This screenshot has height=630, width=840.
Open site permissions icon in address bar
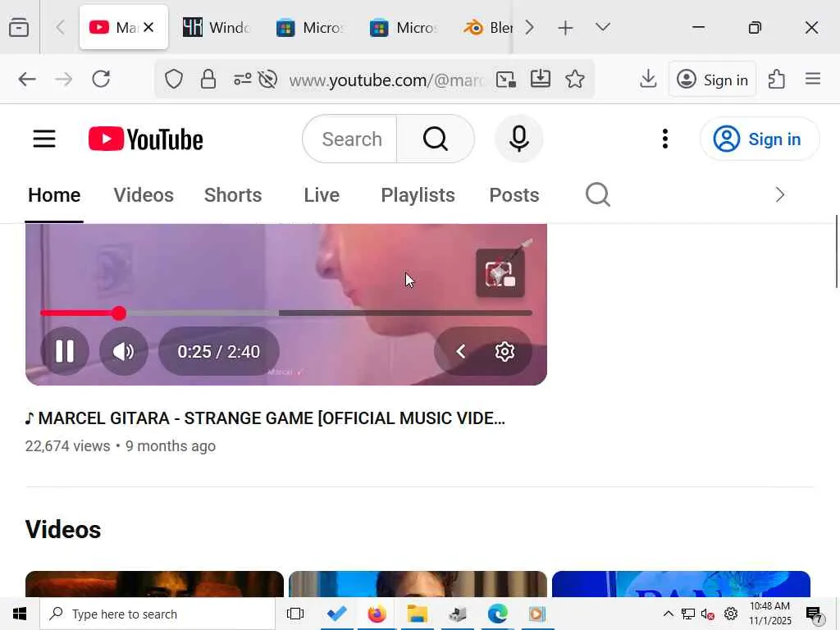(x=242, y=80)
